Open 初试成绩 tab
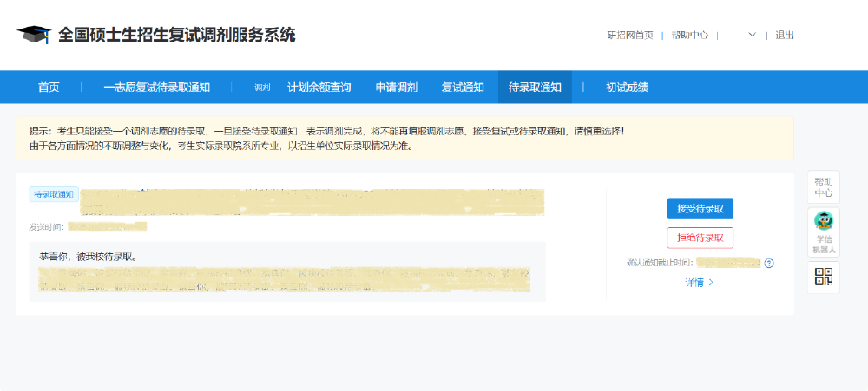The height and width of the screenshot is (391, 868). [628, 88]
